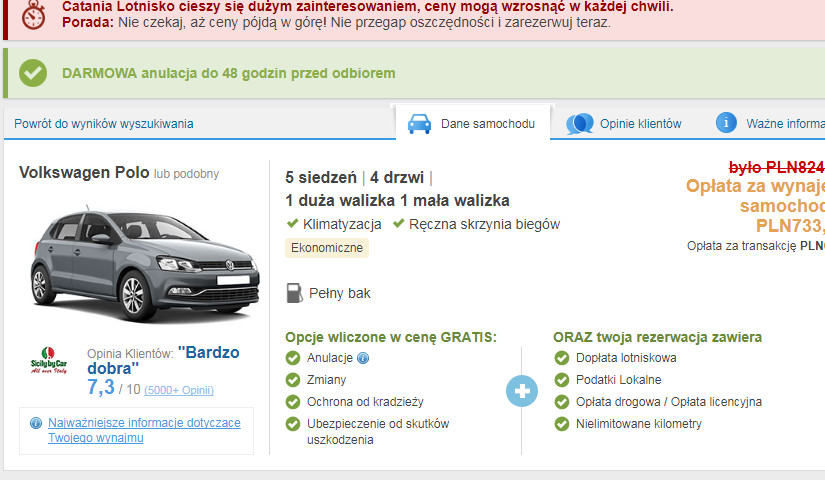Click the Porada: advice line in the red alert
The width and height of the screenshot is (825, 480).
coord(336,23)
